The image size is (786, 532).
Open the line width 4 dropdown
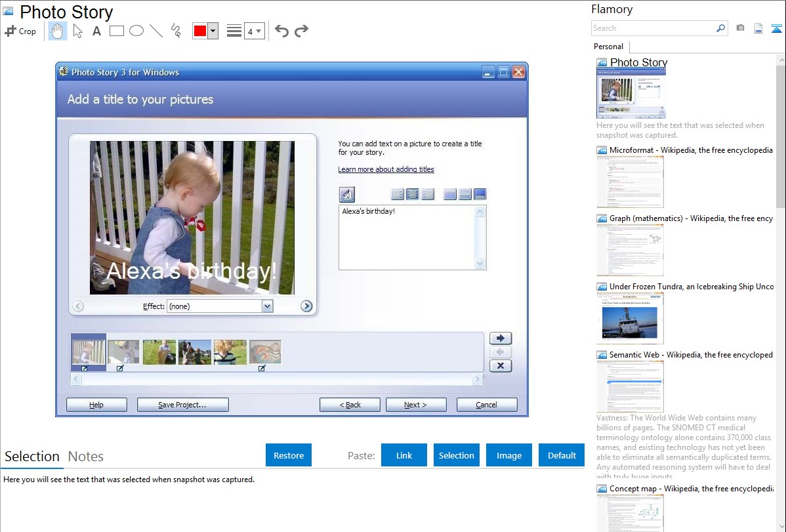pyautogui.click(x=254, y=31)
